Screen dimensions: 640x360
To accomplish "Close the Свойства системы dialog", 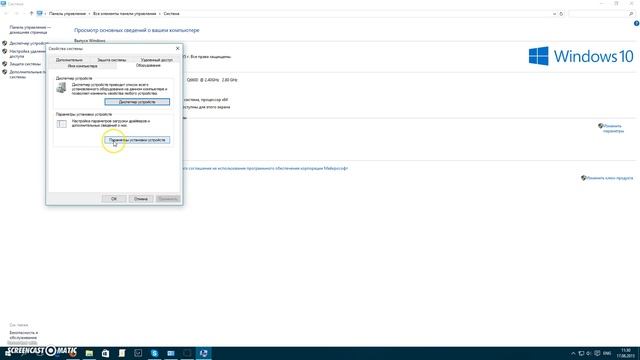I will click(178, 48).
